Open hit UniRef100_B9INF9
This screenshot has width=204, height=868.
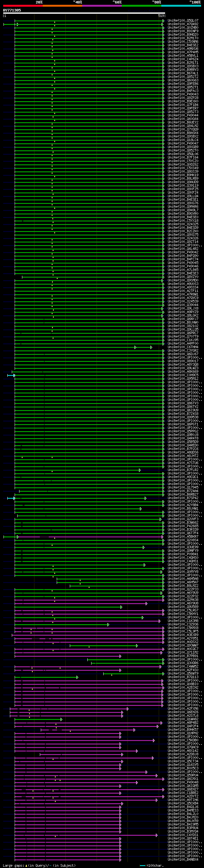click(183, 31)
